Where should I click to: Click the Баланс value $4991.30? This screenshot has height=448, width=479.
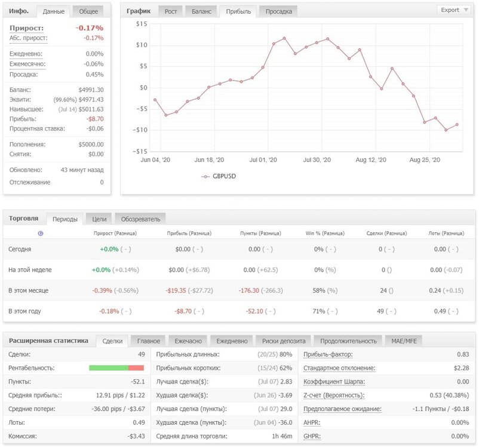pyautogui.click(x=91, y=90)
